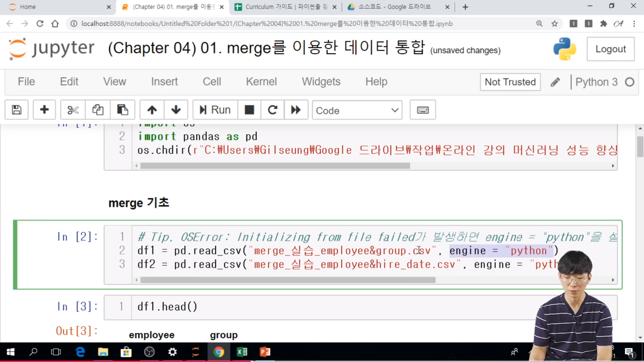The width and height of the screenshot is (644, 362).
Task: Copy selected cells icon
Action: tap(98, 110)
